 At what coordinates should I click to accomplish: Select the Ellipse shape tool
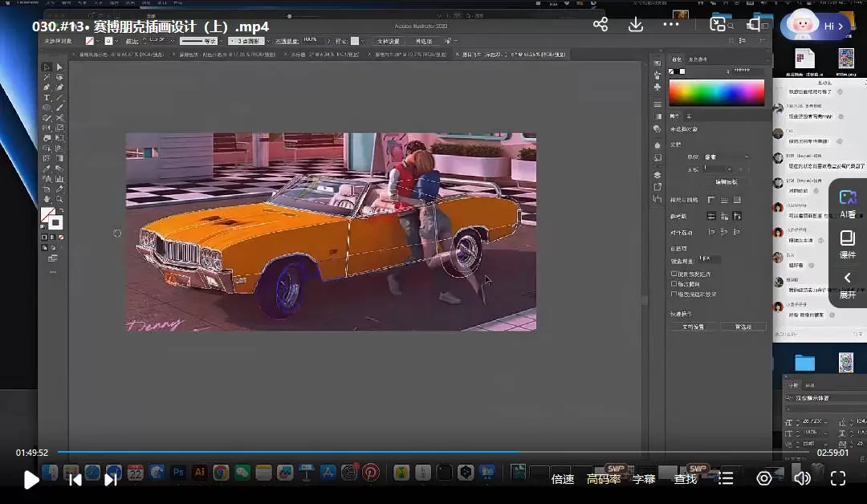(47, 108)
